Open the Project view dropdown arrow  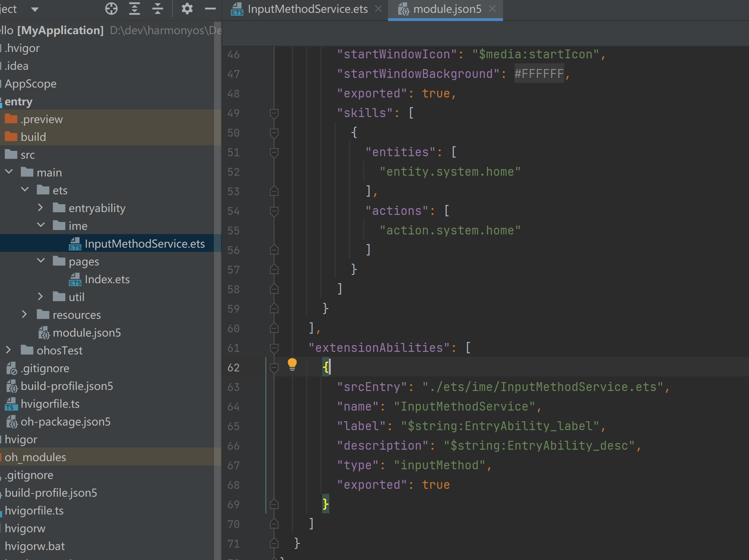(x=35, y=9)
